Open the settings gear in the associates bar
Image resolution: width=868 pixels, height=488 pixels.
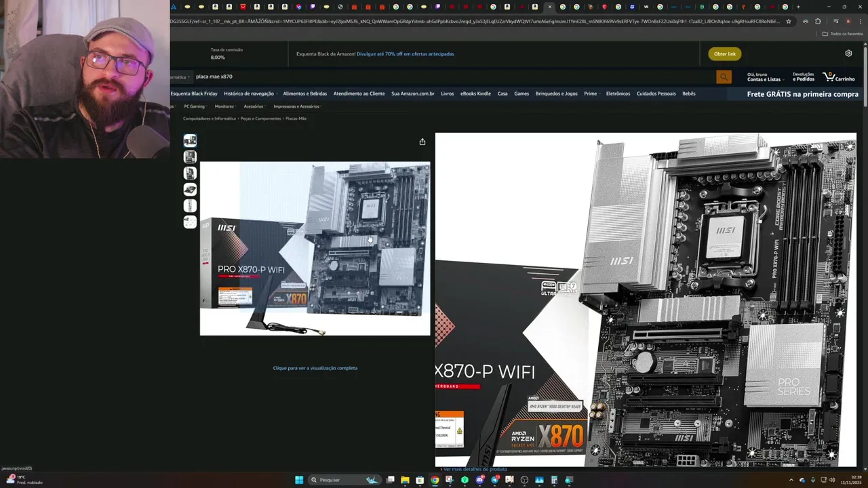(848, 54)
